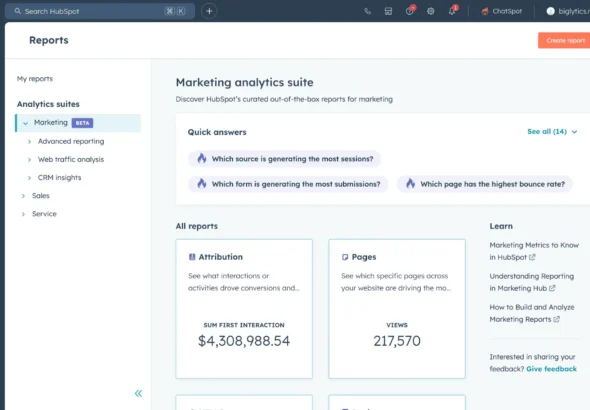Select CRM insights in the sidebar
Image resolution: width=590 pixels, height=410 pixels.
(x=59, y=178)
